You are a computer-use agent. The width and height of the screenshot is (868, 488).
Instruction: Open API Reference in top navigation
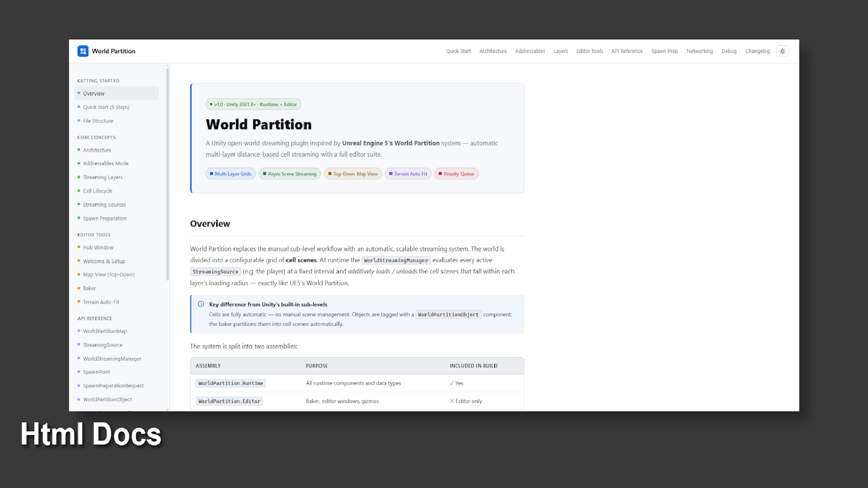(627, 51)
